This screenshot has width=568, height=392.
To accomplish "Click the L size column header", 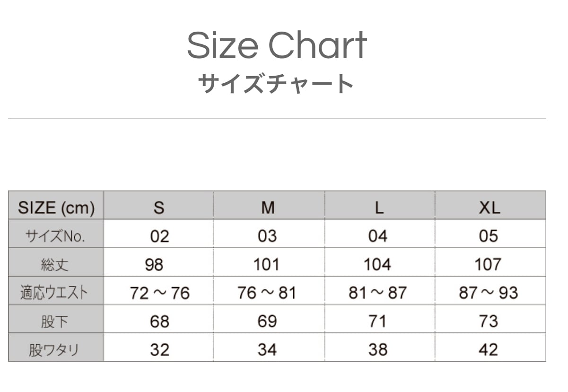I will 379,207.
